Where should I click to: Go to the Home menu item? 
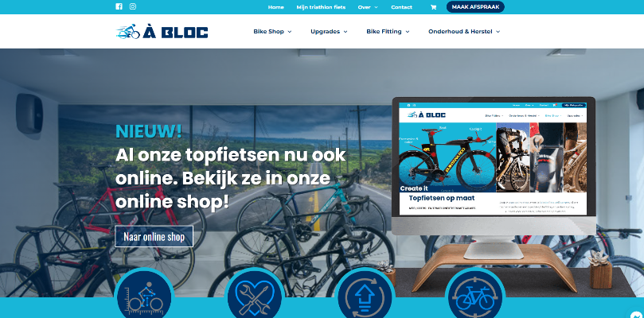click(275, 7)
